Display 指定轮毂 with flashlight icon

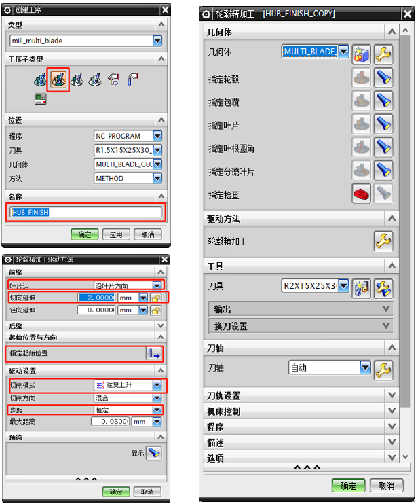coord(383,77)
